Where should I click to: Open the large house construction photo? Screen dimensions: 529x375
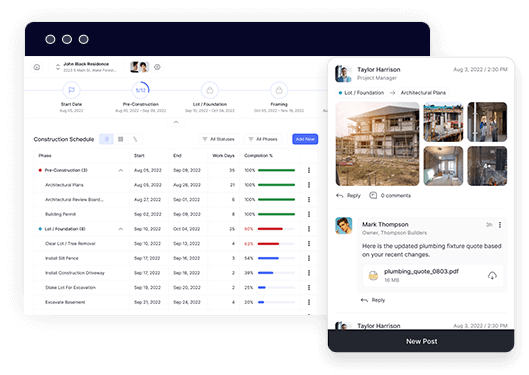click(377, 144)
